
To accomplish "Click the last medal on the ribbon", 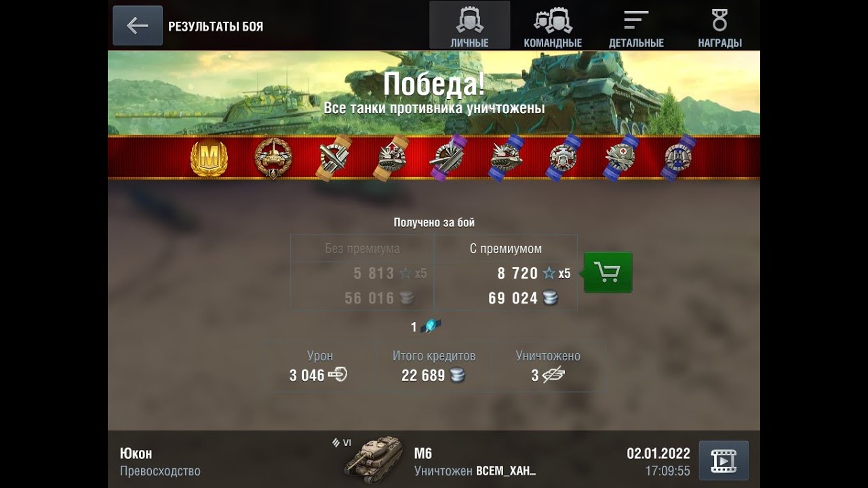I will click(677, 158).
